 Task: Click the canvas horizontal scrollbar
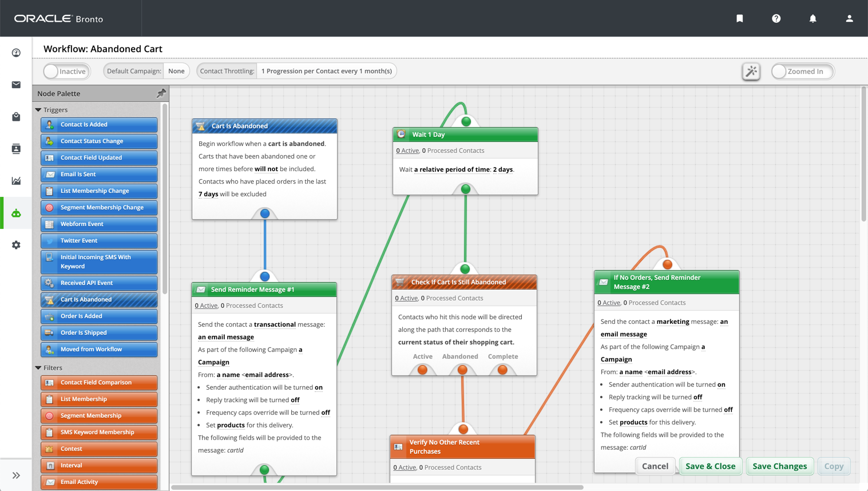point(378,488)
